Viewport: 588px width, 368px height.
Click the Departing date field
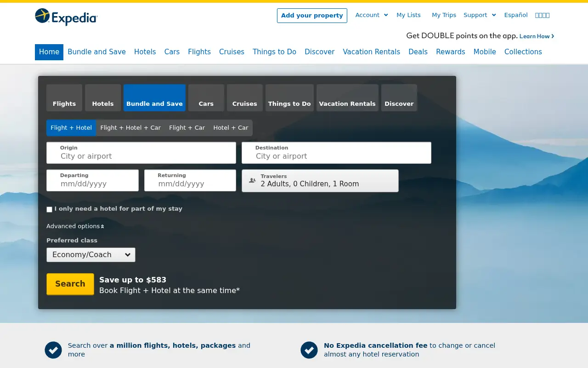[92, 181]
